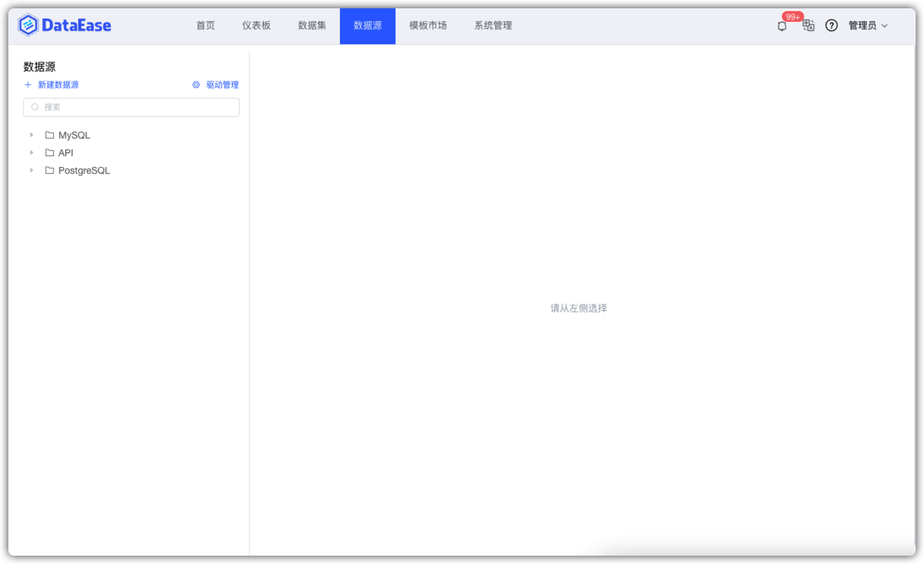Click the plus icon before 新建数据源

[x=27, y=84]
